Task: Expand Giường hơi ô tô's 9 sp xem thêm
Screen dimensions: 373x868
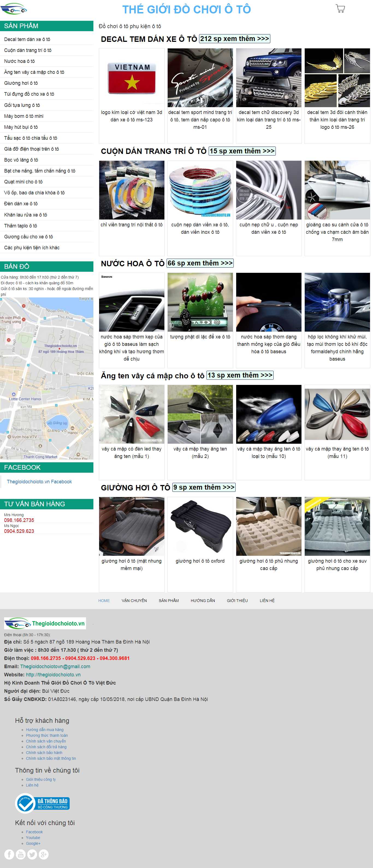Action: click(x=204, y=487)
